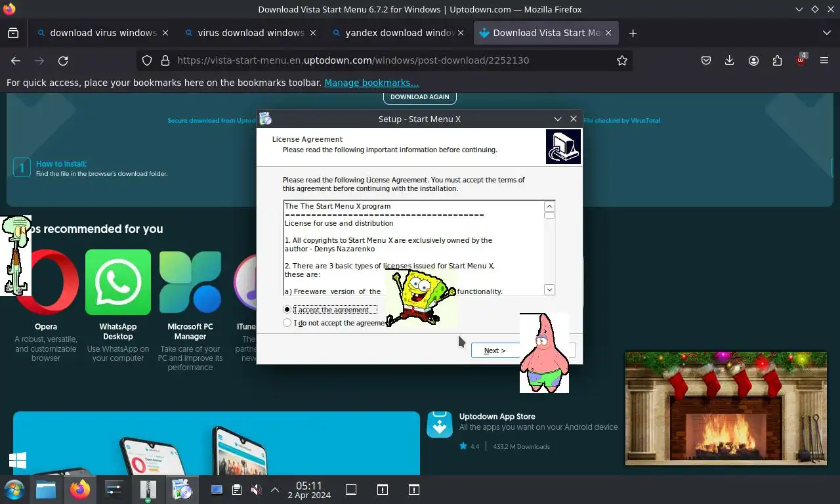Open the Extensions puzzle icon

(777, 60)
